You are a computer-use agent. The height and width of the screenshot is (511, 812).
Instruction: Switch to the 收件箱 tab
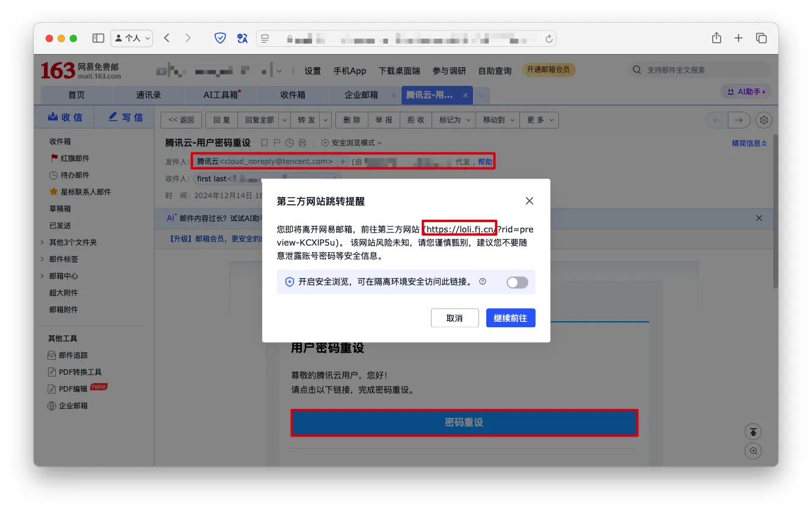pyautogui.click(x=293, y=95)
